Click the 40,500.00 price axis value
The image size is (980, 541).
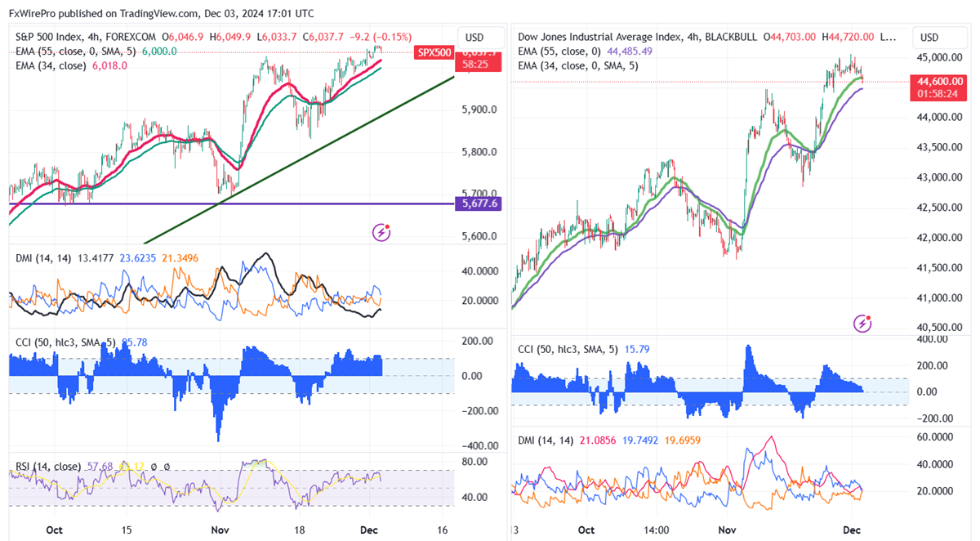(x=941, y=328)
